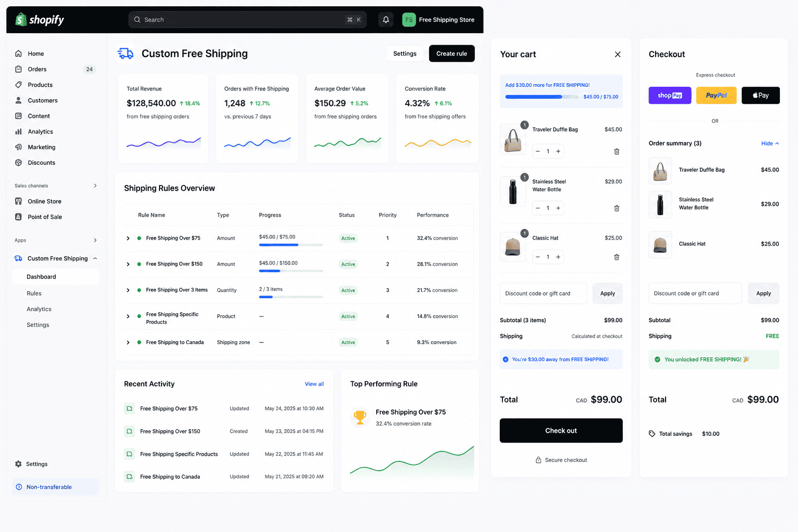Pay with Shop Pay express checkout
This screenshot has height=532, width=798.
pyautogui.click(x=670, y=96)
